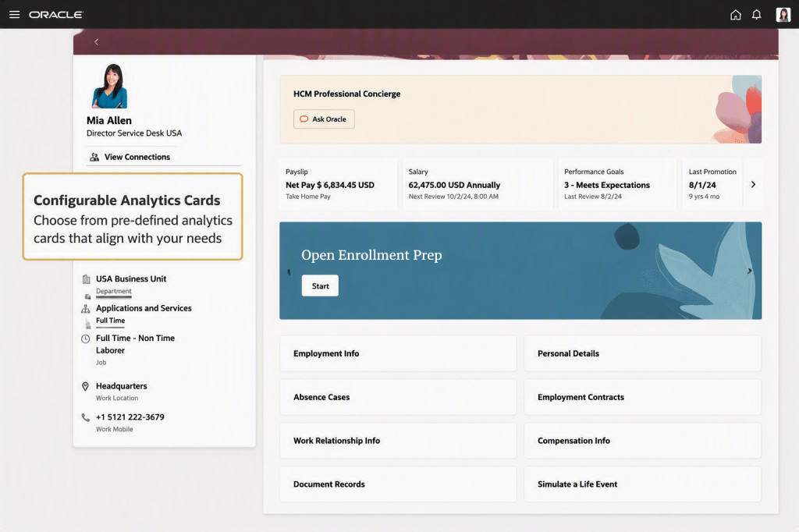Open Personal Details section
This screenshot has width=799, height=532.
click(x=643, y=353)
